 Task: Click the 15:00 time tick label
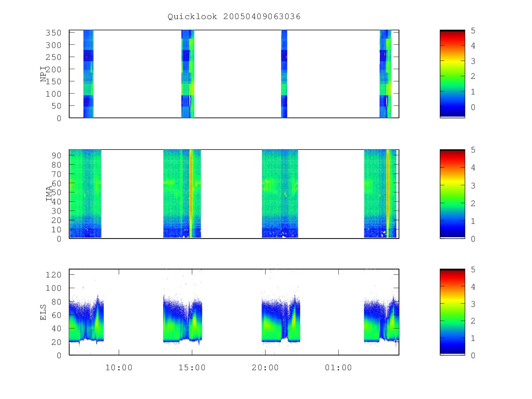pyautogui.click(x=192, y=368)
